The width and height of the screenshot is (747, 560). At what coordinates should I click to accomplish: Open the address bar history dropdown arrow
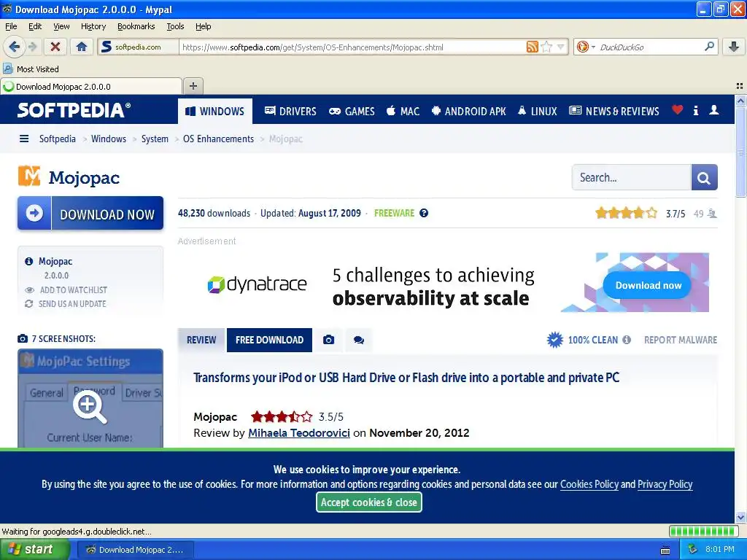[560, 47]
